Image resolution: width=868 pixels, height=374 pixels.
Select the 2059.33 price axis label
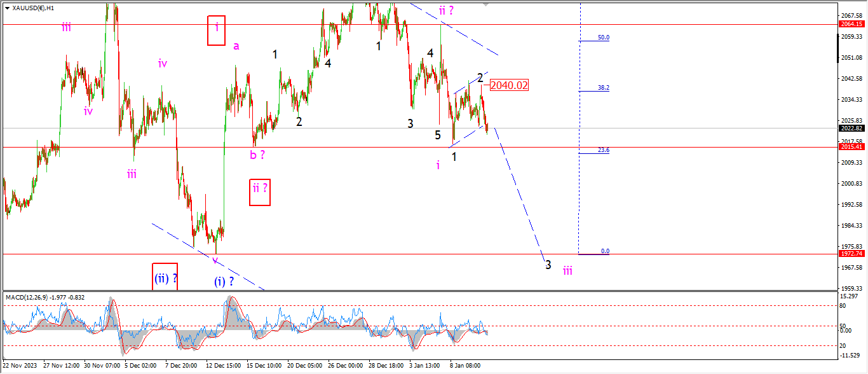[851, 37]
